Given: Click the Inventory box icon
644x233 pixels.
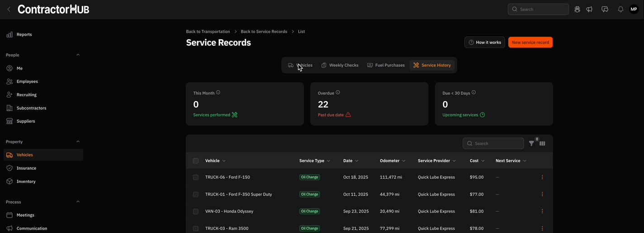Looking at the screenshot, I should [x=9, y=181].
